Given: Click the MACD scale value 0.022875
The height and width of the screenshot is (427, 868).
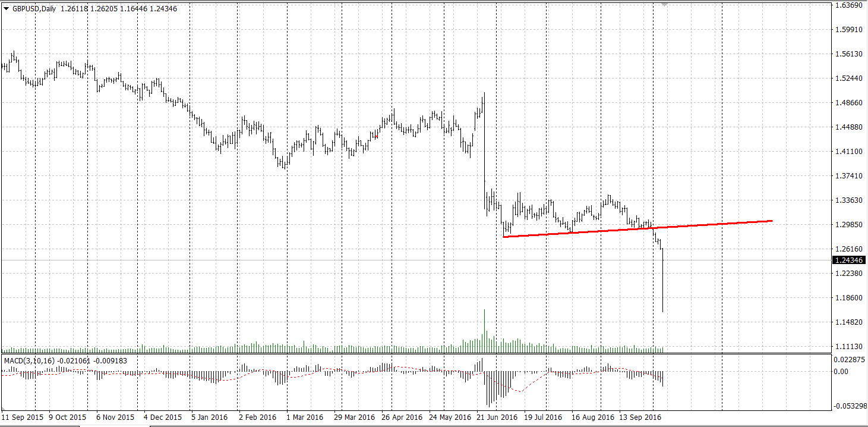Looking at the screenshot, I should tap(850, 360).
